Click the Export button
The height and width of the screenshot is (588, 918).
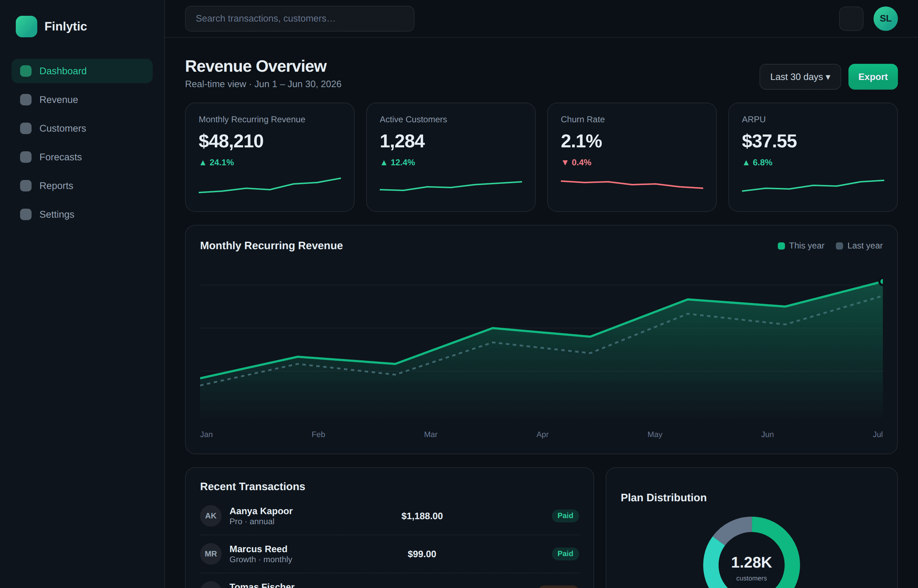click(872, 77)
